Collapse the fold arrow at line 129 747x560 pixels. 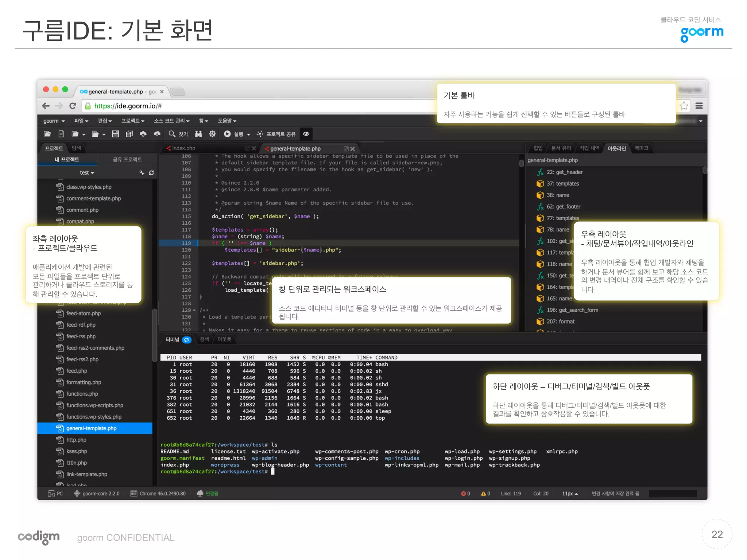[x=194, y=310]
